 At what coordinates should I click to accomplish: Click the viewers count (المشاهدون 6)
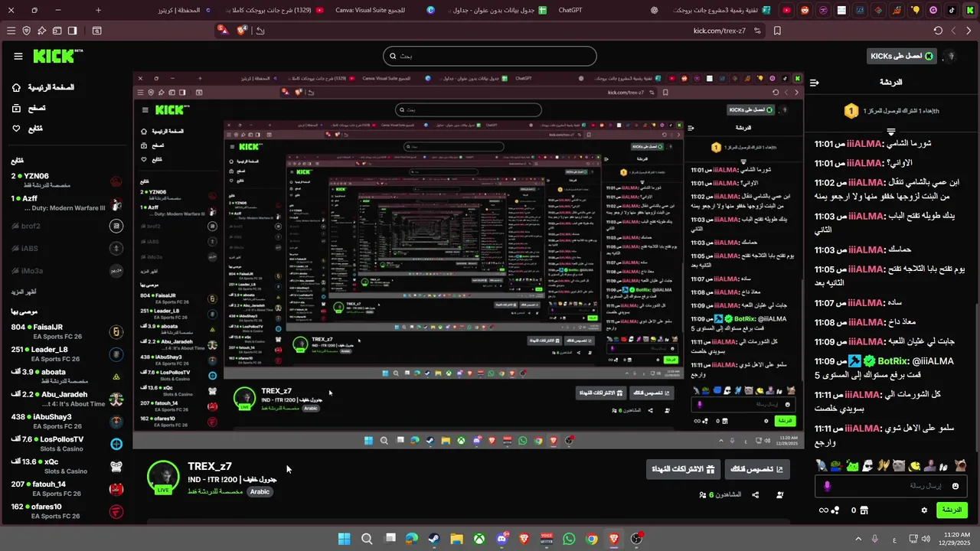720,495
